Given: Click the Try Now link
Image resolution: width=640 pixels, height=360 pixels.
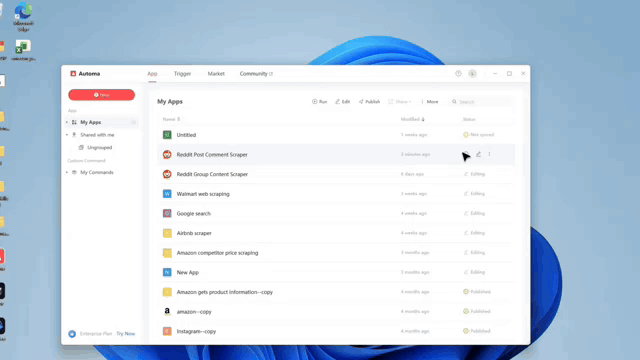Looking at the screenshot, I should coord(125,333).
